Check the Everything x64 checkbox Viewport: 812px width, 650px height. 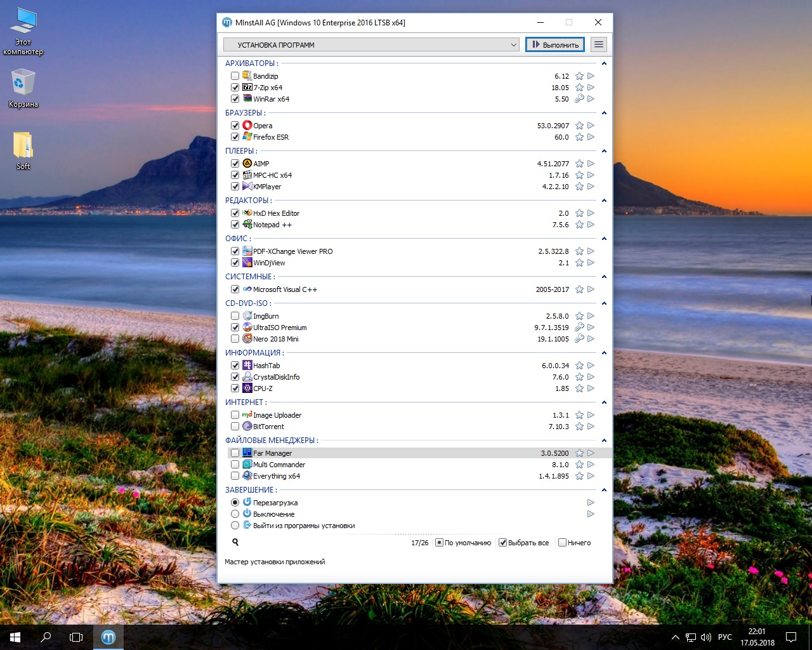[235, 476]
